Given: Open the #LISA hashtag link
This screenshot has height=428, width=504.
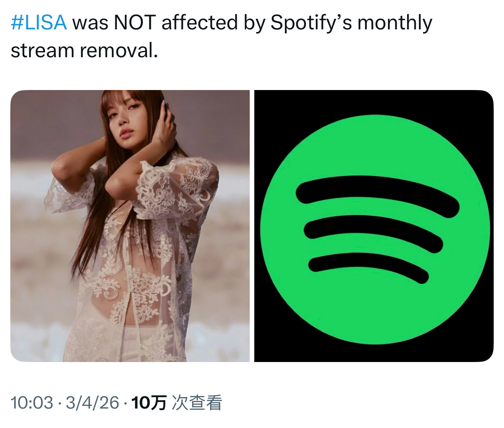Looking at the screenshot, I should coord(39,23).
